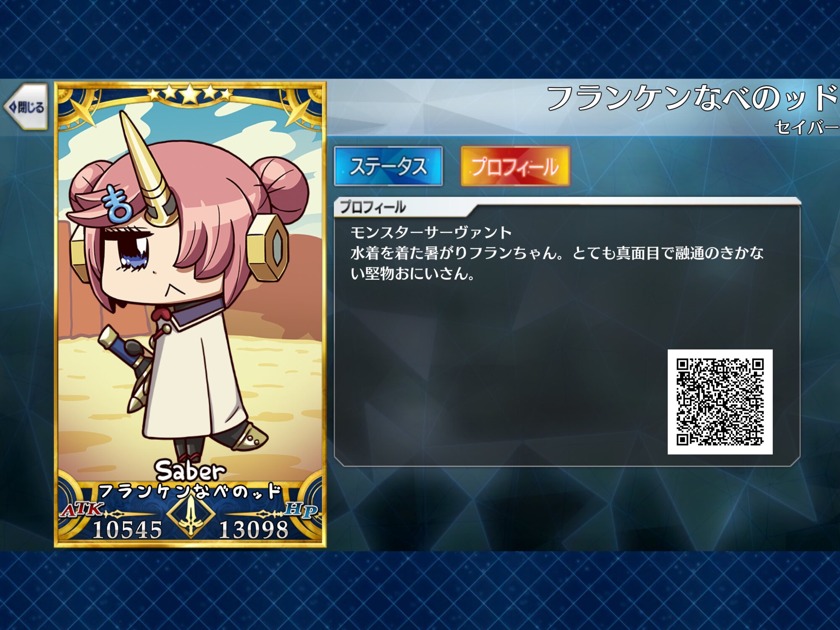The height and width of the screenshot is (630, 840).
Task: Tap the hexagonal bolt headpiece
Action: [x=268, y=247]
